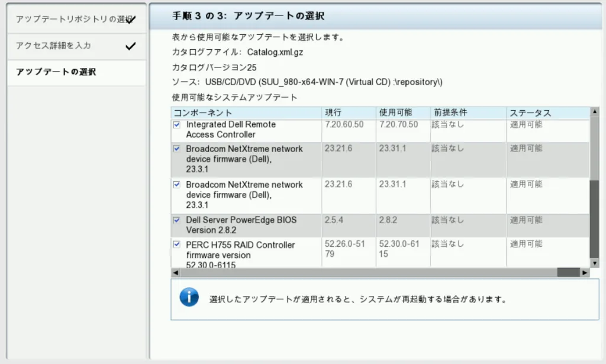Click the table's vertical scrollbar up arrow

coord(594,112)
